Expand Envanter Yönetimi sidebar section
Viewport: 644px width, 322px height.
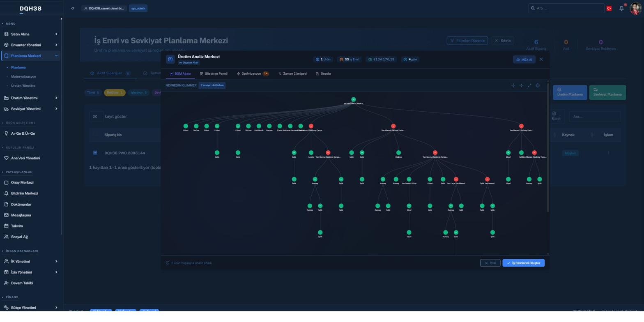pyautogui.click(x=31, y=45)
